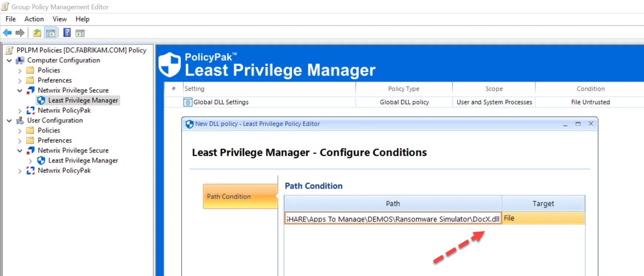This screenshot has height=276, width=644.
Task: Click the Up one level folder icon
Action: click(x=37, y=33)
